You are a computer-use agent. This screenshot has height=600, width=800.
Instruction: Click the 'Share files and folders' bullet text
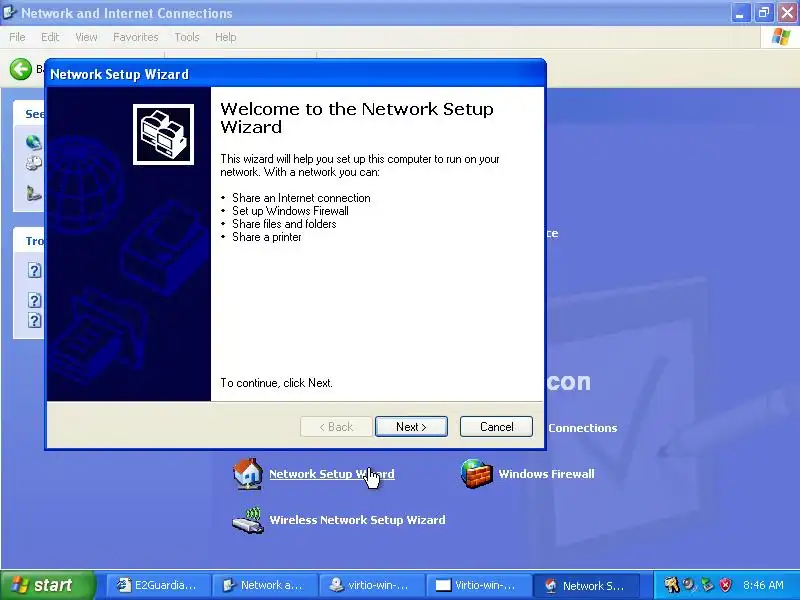click(284, 224)
